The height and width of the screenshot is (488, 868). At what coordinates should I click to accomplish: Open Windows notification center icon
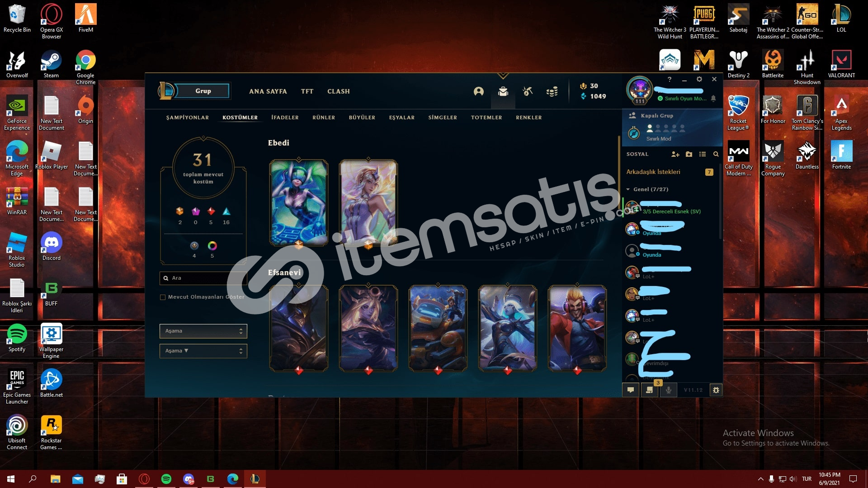pos(853,479)
